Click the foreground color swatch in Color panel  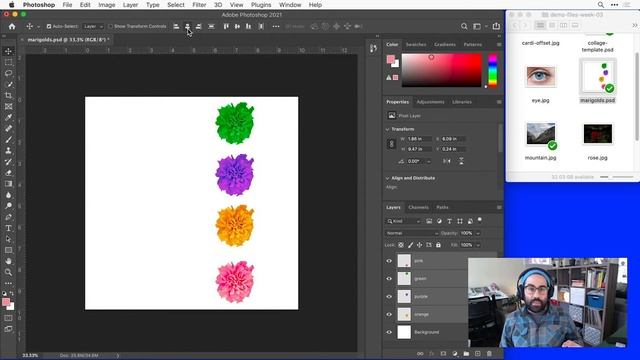coord(391,59)
